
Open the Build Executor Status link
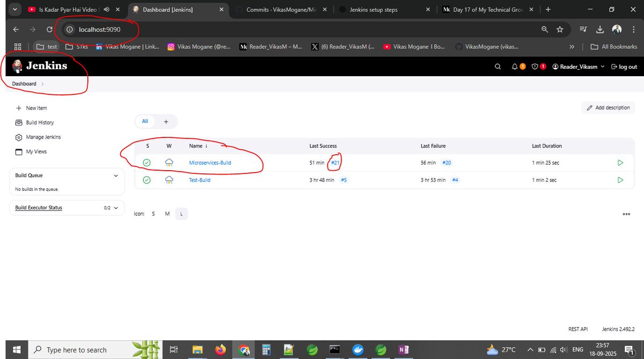click(x=39, y=208)
